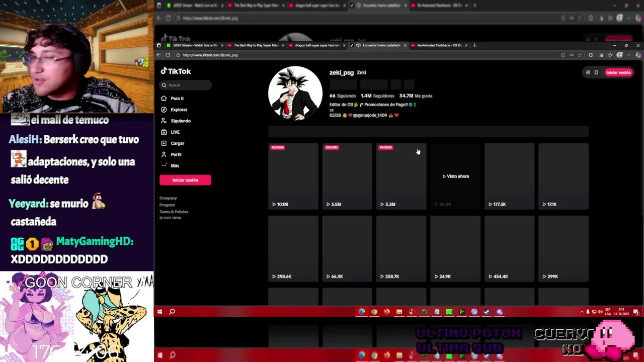Viewport: 644px width, 362px height.
Task: Focus the Buscar search field
Action: [185, 85]
